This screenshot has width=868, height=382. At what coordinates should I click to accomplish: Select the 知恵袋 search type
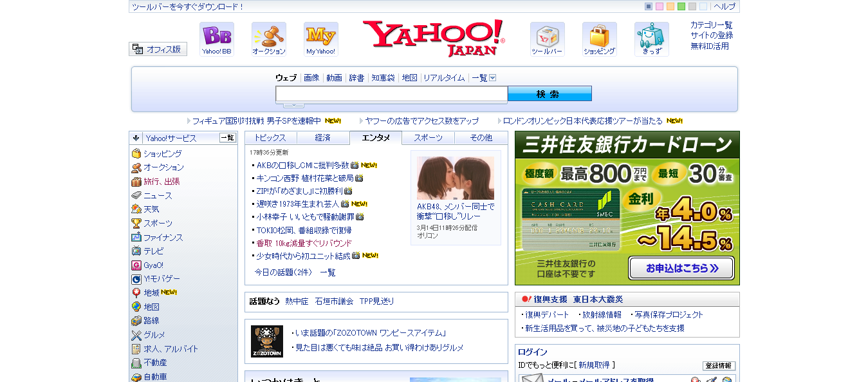pyautogui.click(x=383, y=78)
